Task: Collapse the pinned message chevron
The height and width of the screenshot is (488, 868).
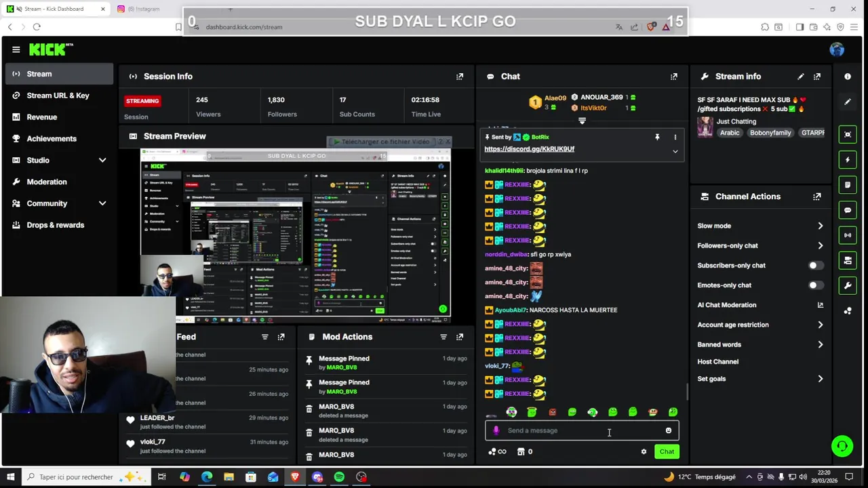Action: [675, 151]
